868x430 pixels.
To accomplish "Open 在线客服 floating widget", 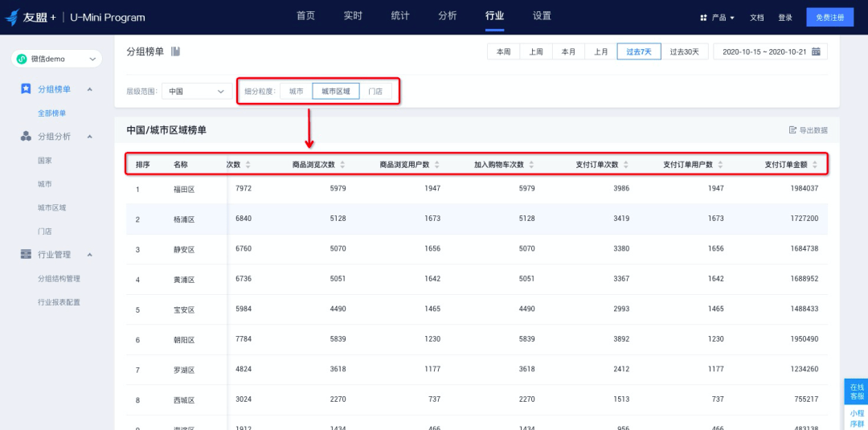I will (x=857, y=391).
